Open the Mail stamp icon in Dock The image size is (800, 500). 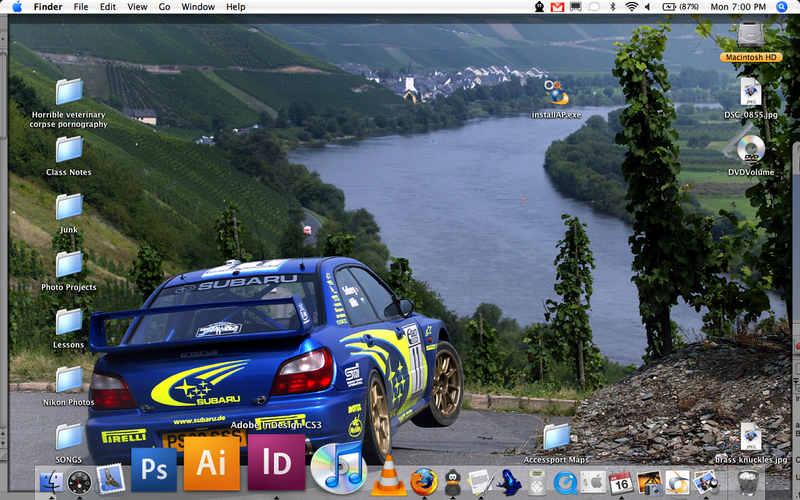pyautogui.click(x=110, y=479)
